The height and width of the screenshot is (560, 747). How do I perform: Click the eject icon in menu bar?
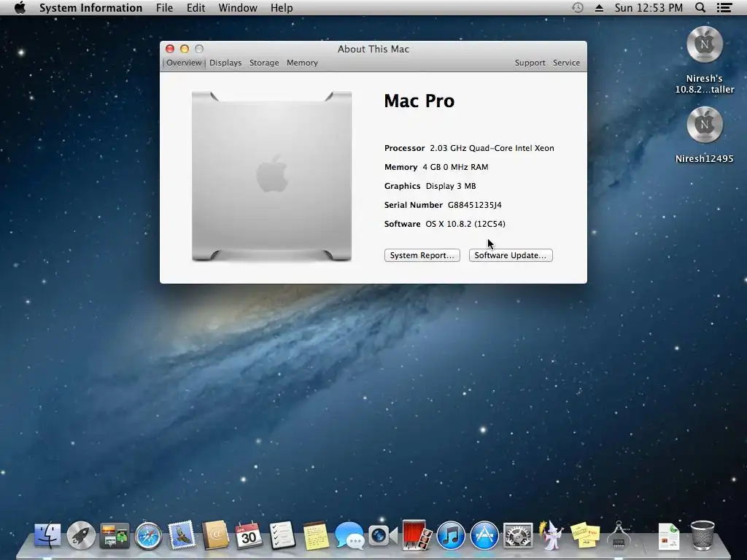coord(600,7)
